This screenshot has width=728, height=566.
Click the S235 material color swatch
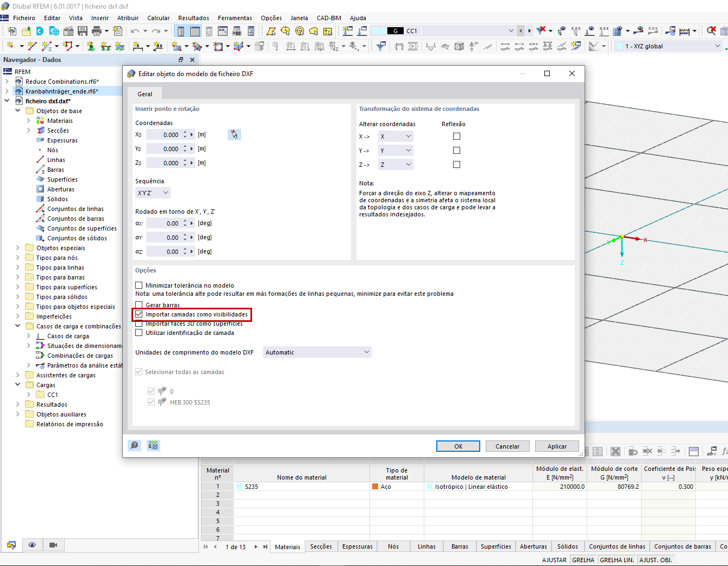click(x=239, y=487)
